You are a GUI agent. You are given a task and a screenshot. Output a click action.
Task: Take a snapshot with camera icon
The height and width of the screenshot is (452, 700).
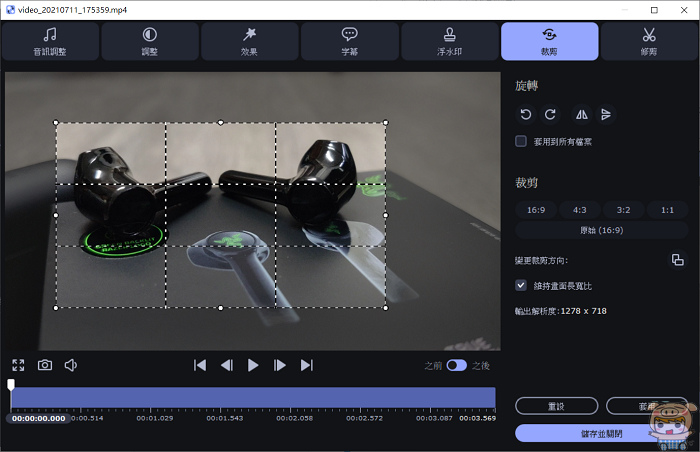coord(45,365)
